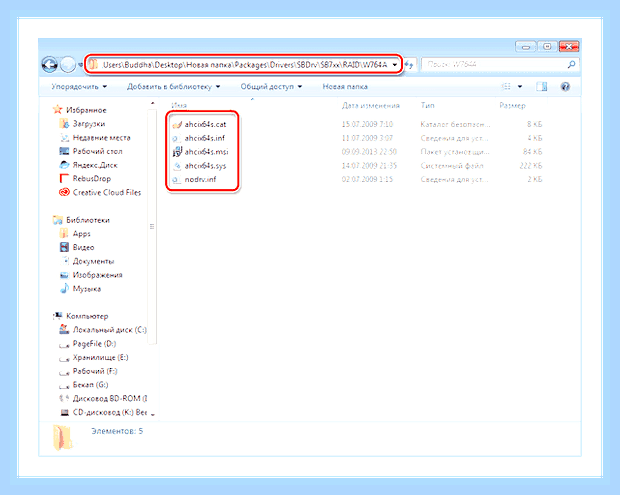Viewport: 620px width, 495px height.
Task: Sort by the Размер column header
Action: coord(512,106)
